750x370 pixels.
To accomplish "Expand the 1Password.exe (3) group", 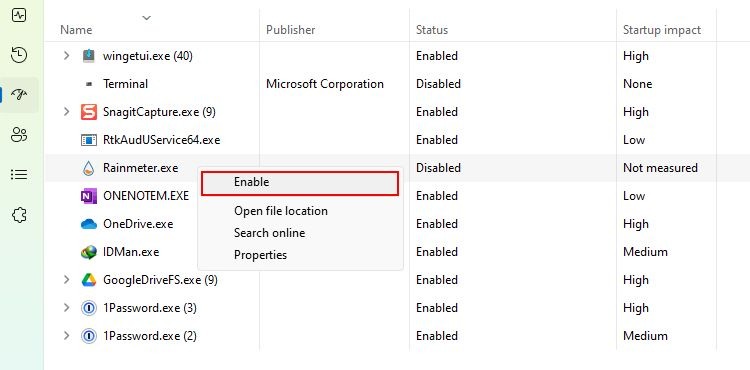I will (x=66, y=308).
